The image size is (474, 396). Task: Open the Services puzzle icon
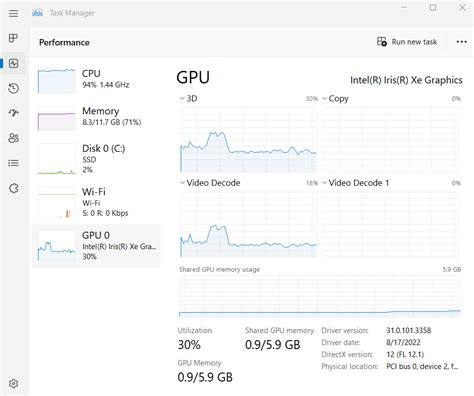point(13,188)
